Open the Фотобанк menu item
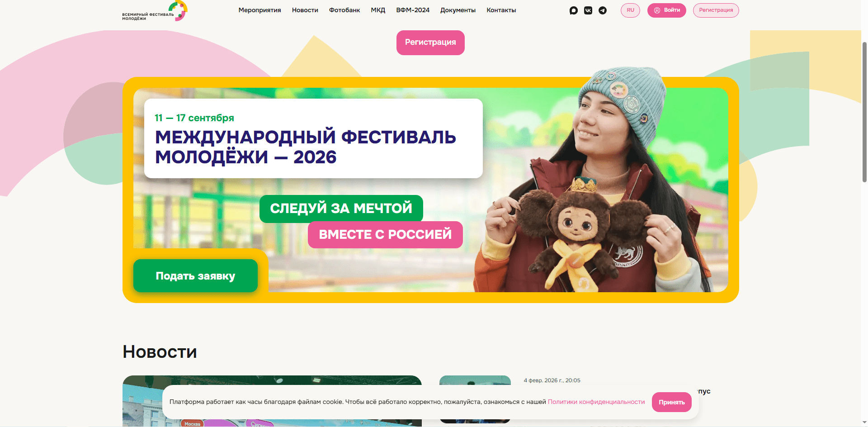Screen dimensions: 868x427 [344, 10]
